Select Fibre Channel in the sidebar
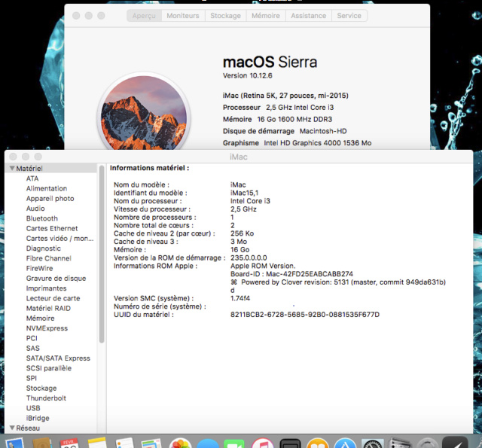 [48, 258]
